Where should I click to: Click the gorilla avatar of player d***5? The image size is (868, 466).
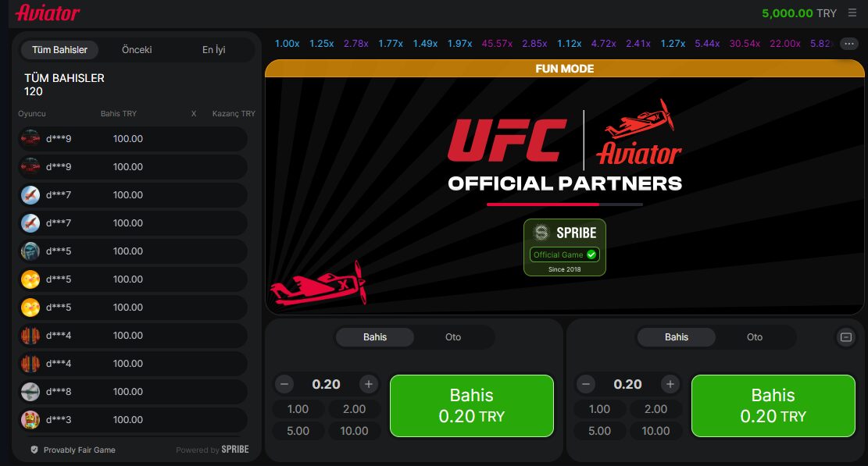(x=30, y=251)
